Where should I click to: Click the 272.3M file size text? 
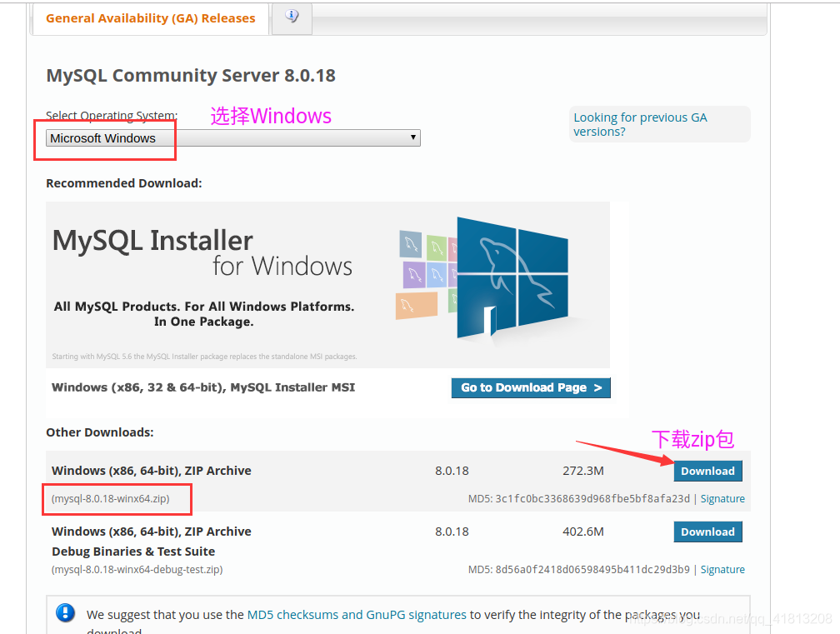tap(582, 471)
